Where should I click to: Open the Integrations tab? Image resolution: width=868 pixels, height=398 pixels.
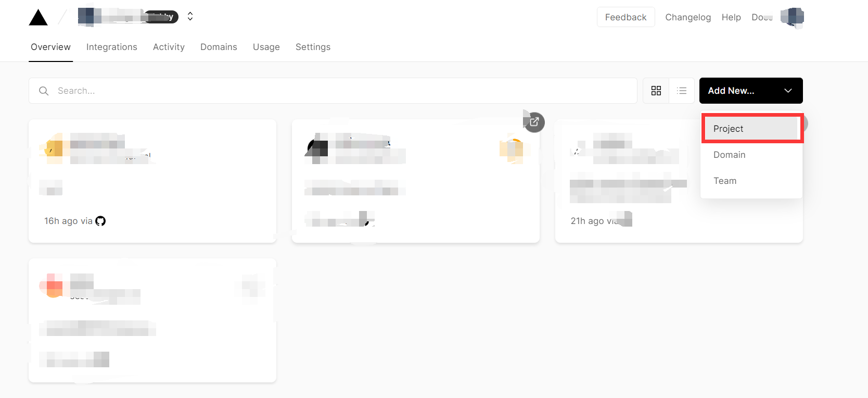[x=112, y=47]
